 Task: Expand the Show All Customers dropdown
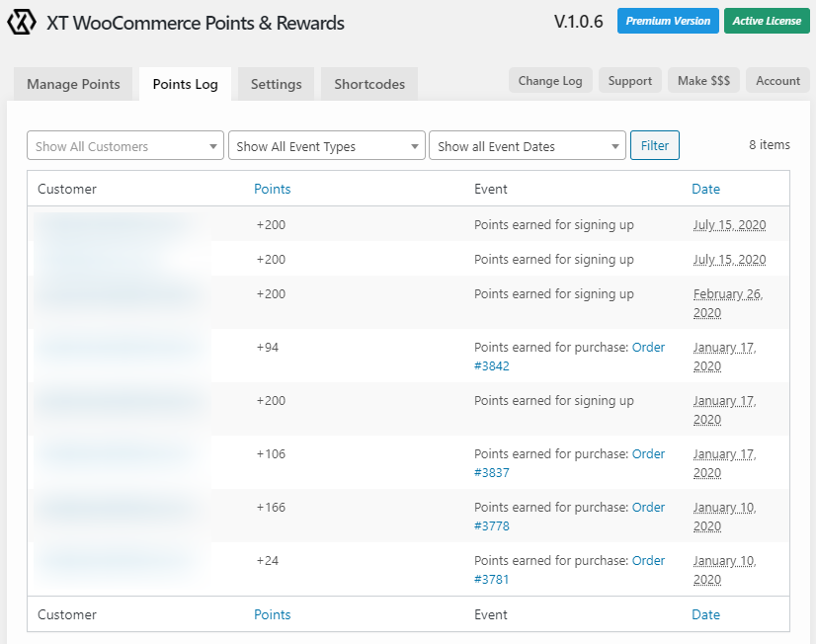pyautogui.click(x=125, y=145)
